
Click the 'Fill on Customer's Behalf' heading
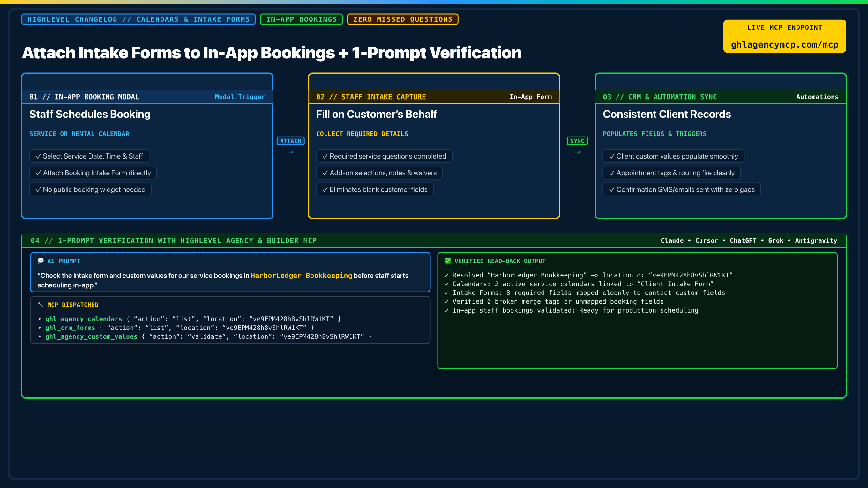pyautogui.click(x=376, y=114)
